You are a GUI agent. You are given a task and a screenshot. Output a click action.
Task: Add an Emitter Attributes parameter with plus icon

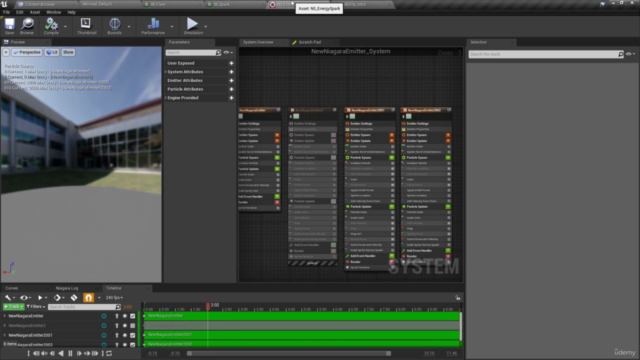coord(231,80)
